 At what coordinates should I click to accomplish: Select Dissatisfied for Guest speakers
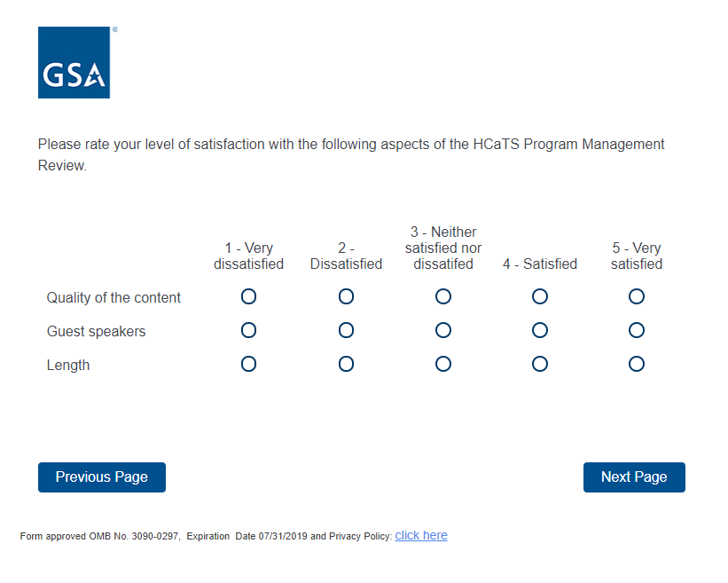pyautogui.click(x=346, y=330)
